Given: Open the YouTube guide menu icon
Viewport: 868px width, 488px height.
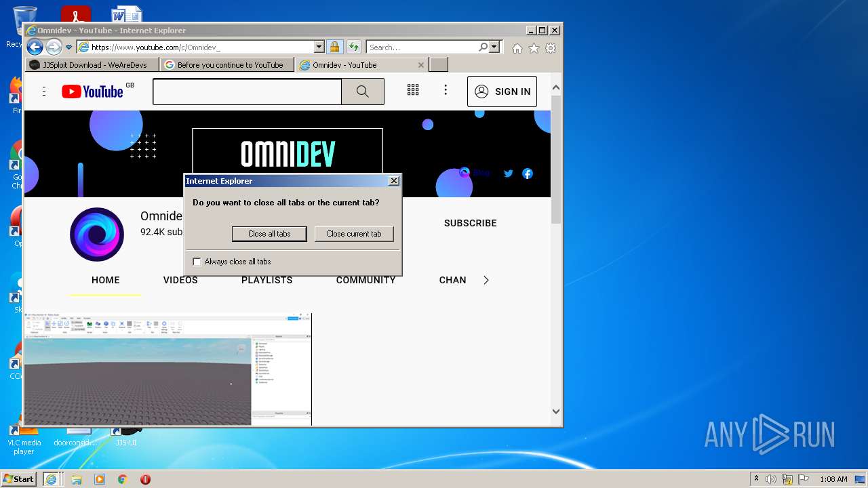Looking at the screenshot, I should pyautogui.click(x=44, y=91).
